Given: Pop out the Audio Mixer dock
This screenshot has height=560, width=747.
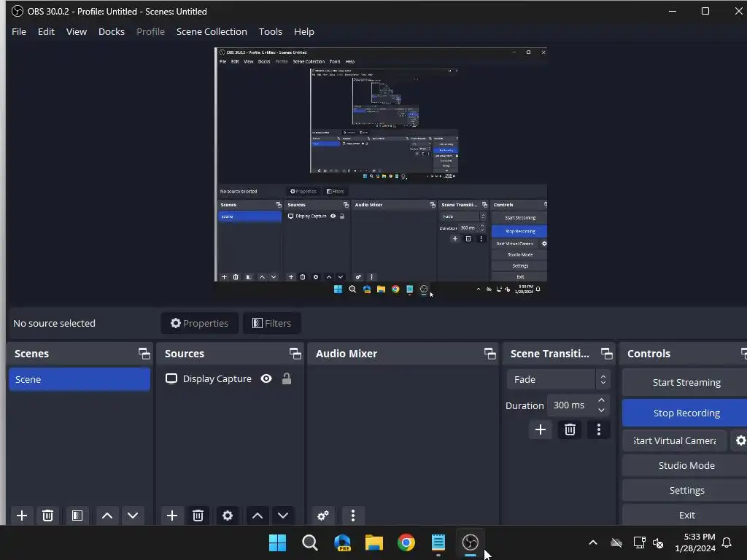Looking at the screenshot, I should point(489,354).
